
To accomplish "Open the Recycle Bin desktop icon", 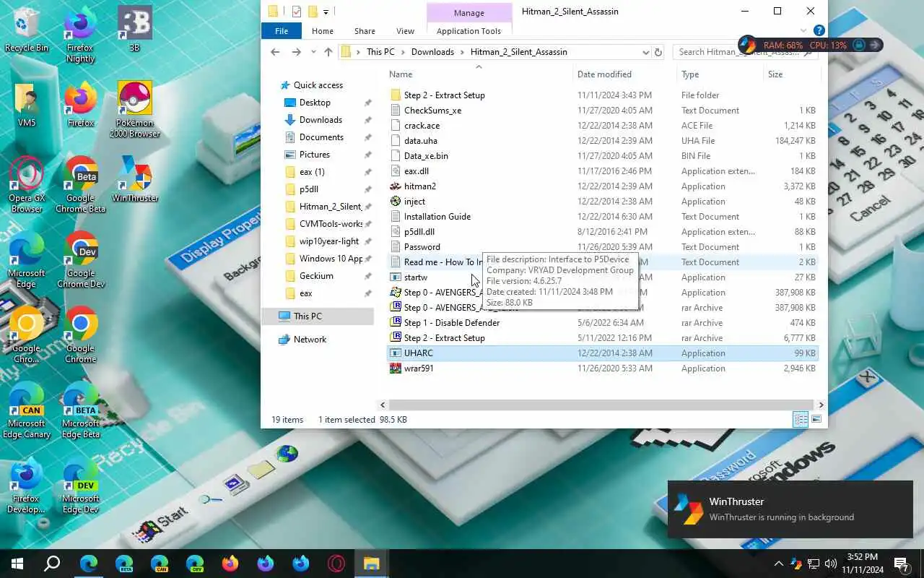I will click(x=27, y=30).
